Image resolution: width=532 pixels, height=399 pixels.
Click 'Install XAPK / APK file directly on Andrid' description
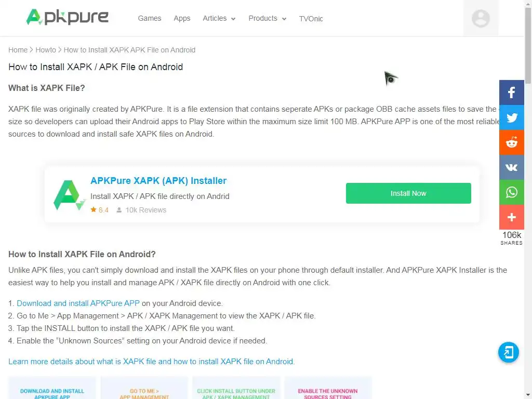tap(160, 196)
